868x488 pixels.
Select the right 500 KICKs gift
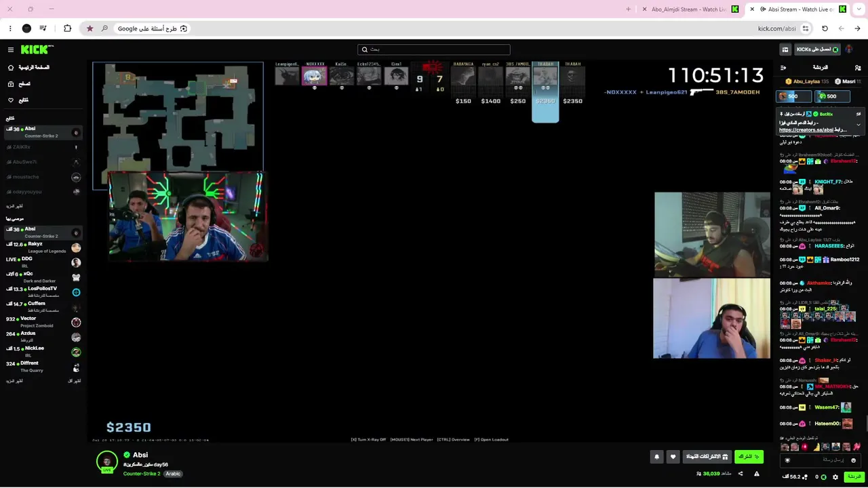(x=832, y=96)
